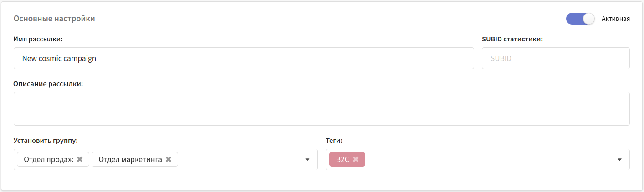Grab the description textarea resize handle
This screenshot has height=192, width=644.
(x=627, y=122)
